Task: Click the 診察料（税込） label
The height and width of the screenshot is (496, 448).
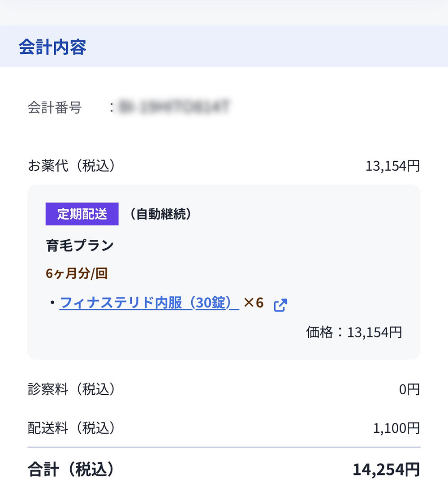Action: pos(72,389)
